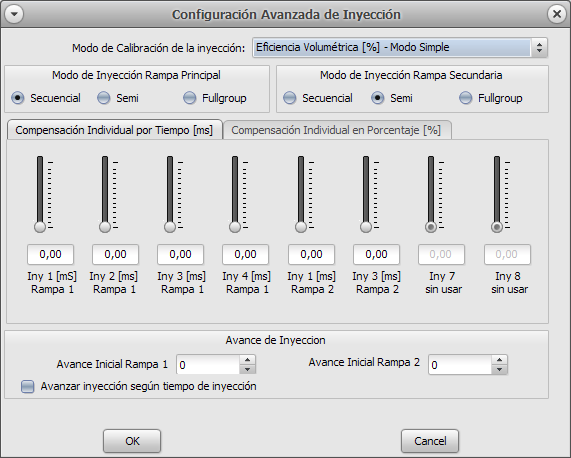Increase Avance Inicial Rampa 1 with up arrow
Image resolution: width=571 pixels, height=458 pixels.
248,360
